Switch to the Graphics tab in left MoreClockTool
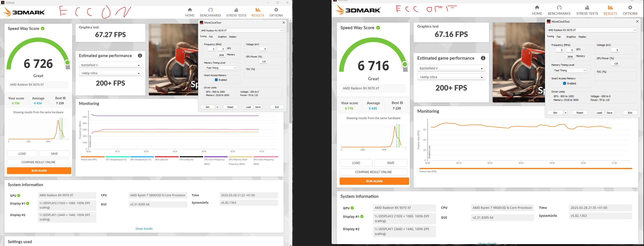Image resolution: width=644 pixels, height=246 pixels. click(x=222, y=37)
